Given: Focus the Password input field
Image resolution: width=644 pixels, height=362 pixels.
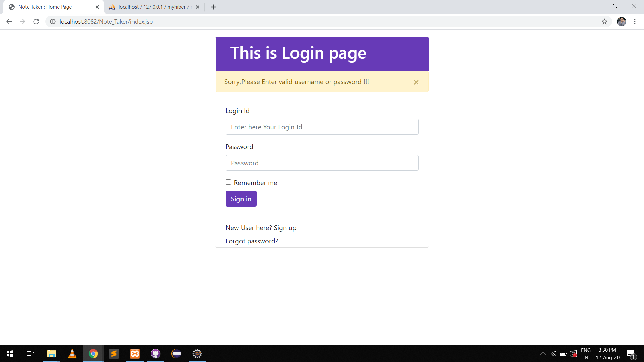Looking at the screenshot, I should [x=322, y=163].
